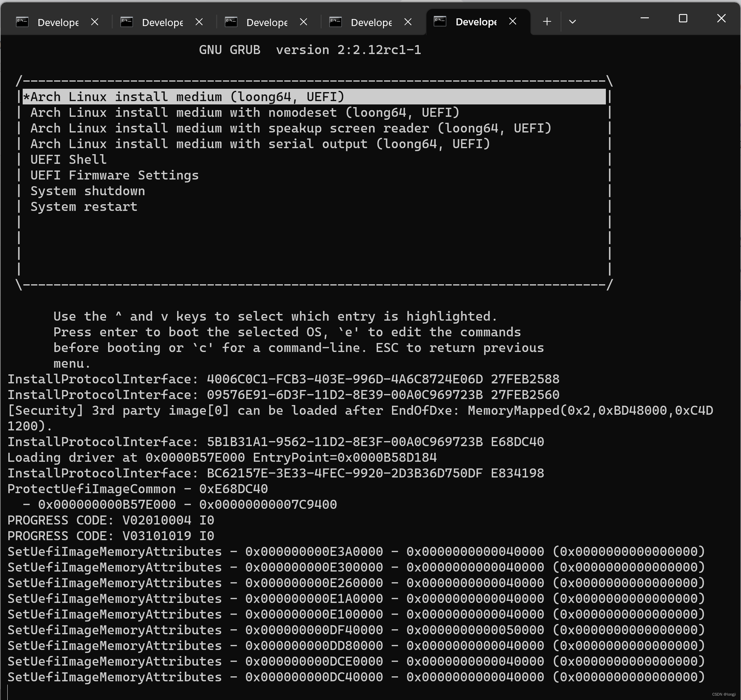Click the 'Loading driver at 0x0000B57E000' line
Screen dimensions: 741x700
[x=222, y=457]
